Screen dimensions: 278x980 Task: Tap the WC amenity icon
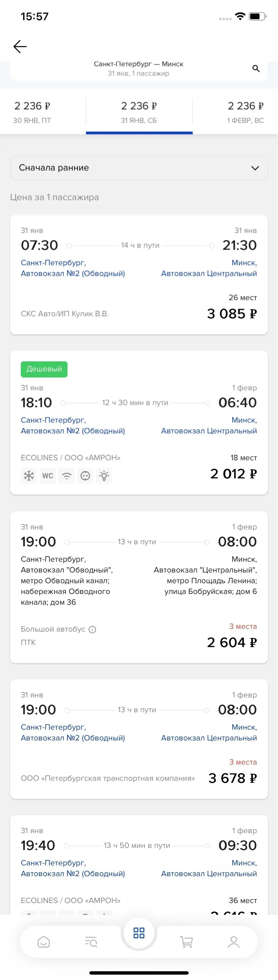click(x=48, y=475)
